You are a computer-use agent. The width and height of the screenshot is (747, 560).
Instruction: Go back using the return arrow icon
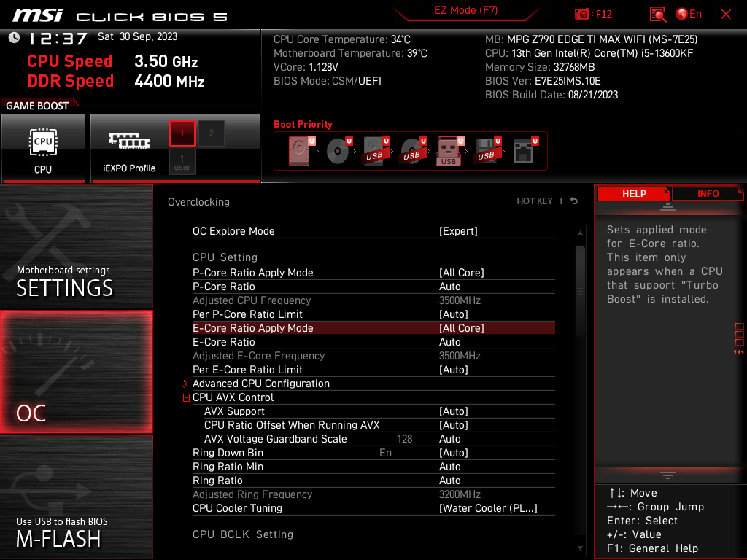pos(574,201)
